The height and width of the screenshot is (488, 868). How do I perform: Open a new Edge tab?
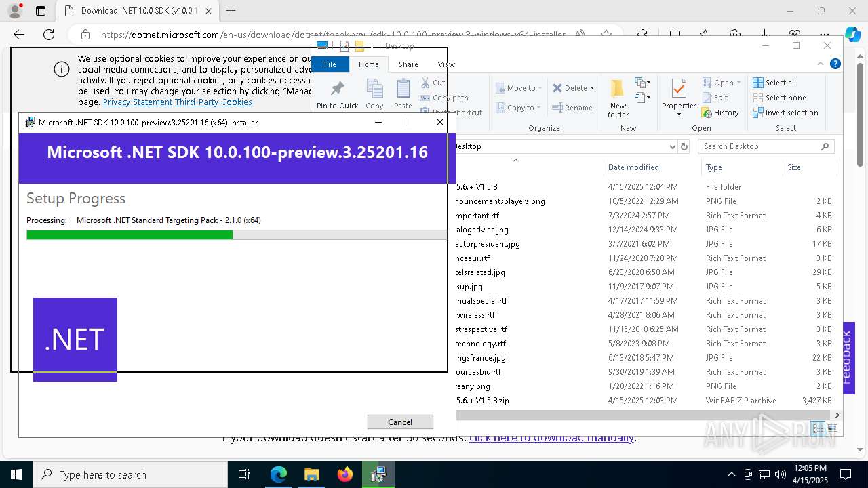tap(231, 11)
